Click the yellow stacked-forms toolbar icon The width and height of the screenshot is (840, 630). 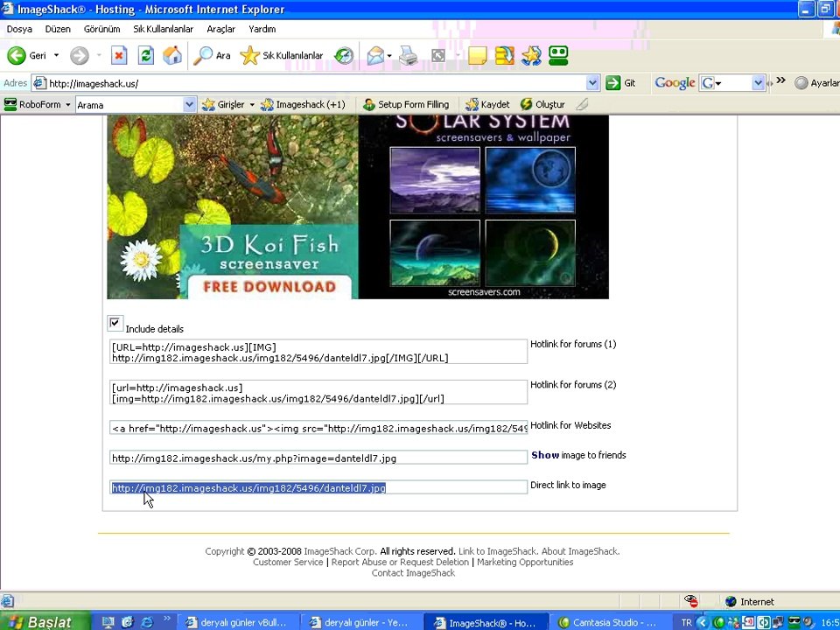point(504,55)
